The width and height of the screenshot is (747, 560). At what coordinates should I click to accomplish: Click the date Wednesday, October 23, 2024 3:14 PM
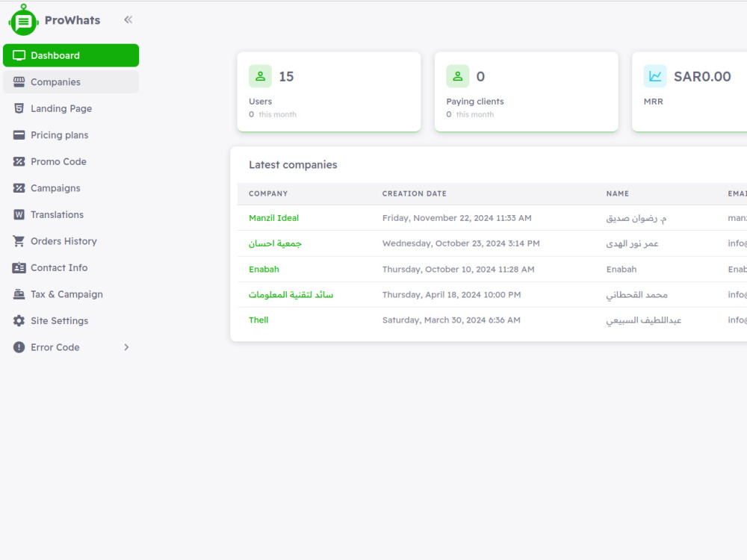[461, 243]
